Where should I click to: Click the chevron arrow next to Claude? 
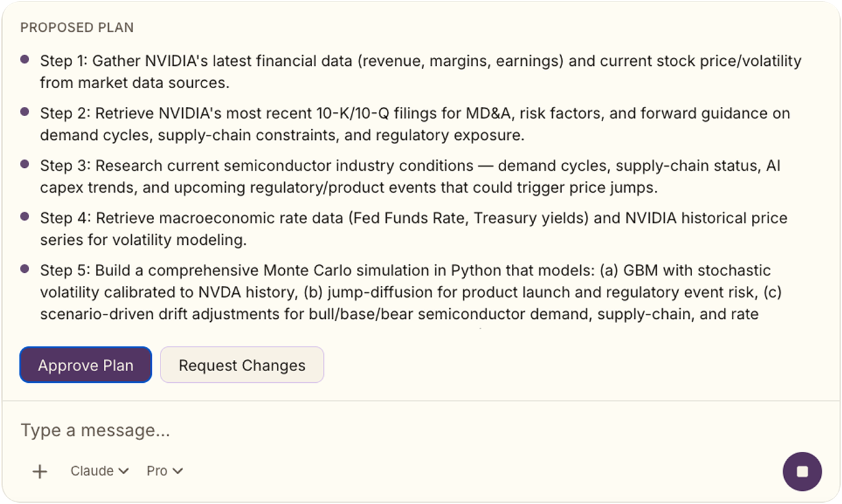coord(123,471)
